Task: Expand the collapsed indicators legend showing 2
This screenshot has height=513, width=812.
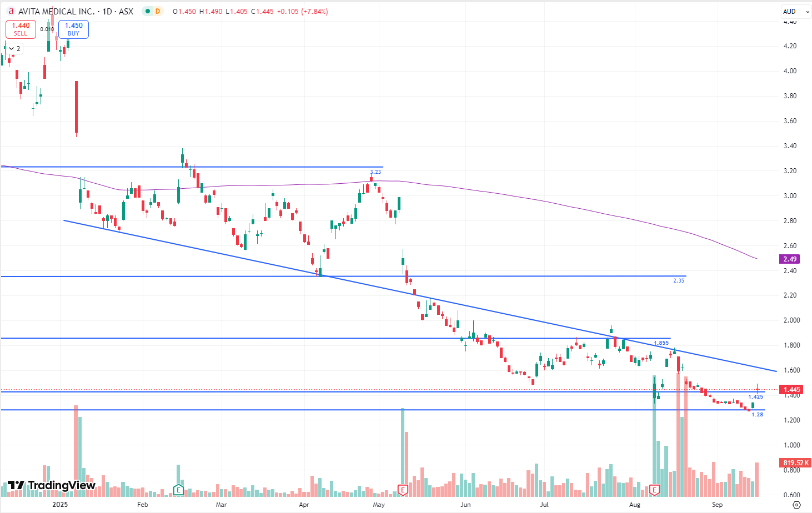Action: 14,49
